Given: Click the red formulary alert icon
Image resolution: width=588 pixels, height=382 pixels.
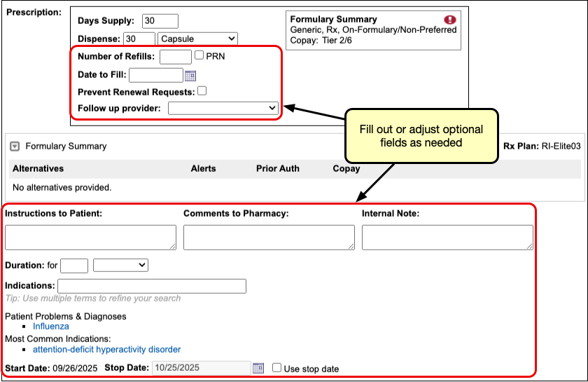Looking at the screenshot, I should pyautogui.click(x=450, y=20).
